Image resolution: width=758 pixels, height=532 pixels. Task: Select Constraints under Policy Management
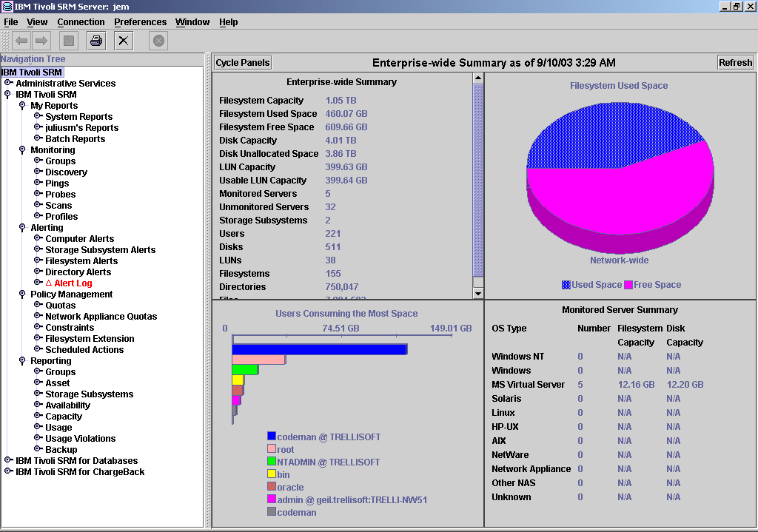click(x=70, y=328)
